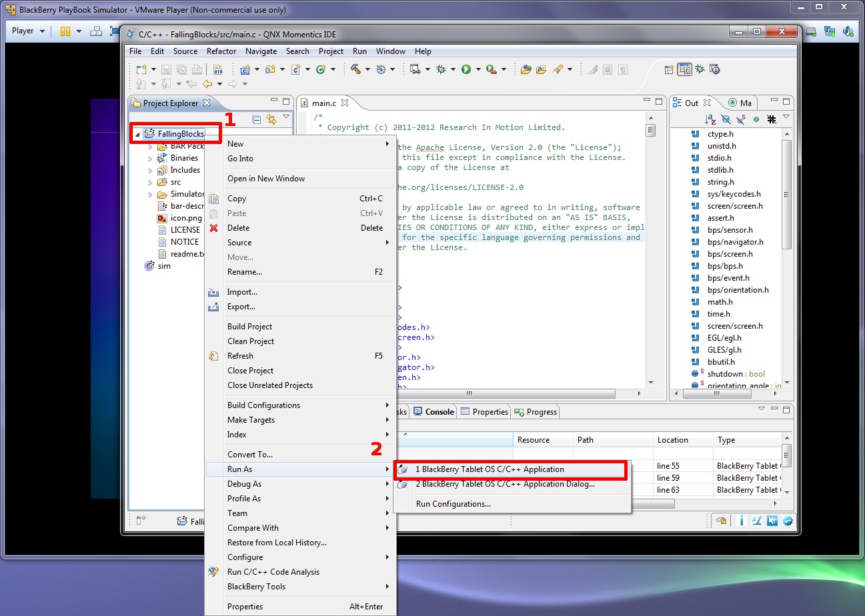Click Properties at bottom of context menu
This screenshot has height=616, width=865.
(x=300, y=607)
